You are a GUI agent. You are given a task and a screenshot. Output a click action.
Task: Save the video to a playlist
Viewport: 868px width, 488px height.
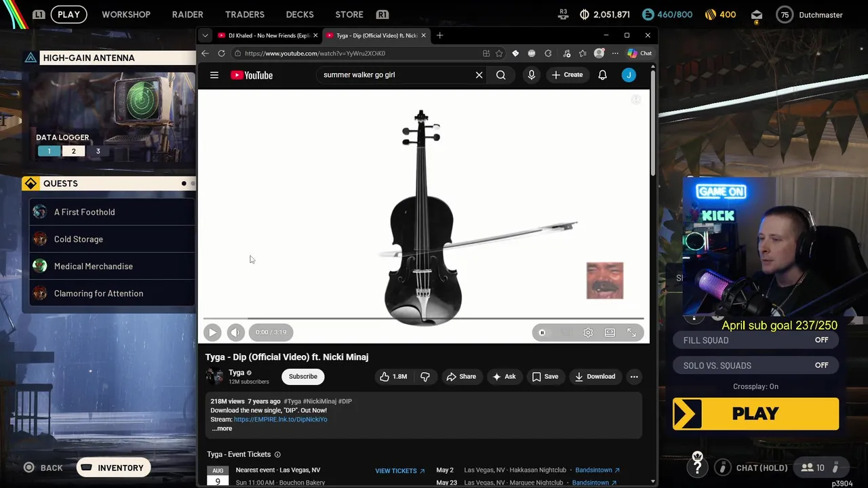tap(545, 377)
